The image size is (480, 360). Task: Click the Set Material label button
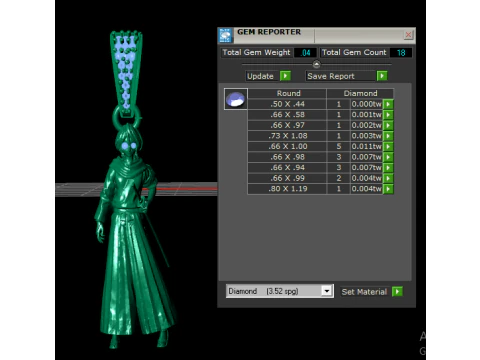point(364,292)
